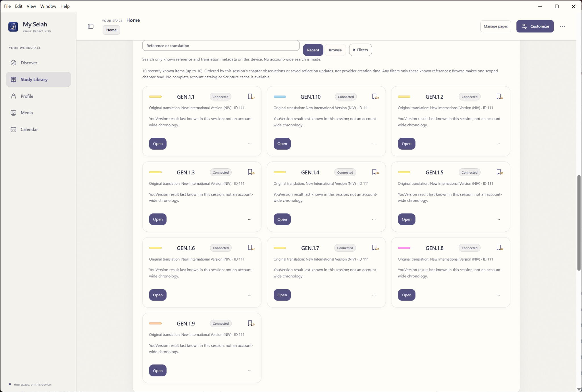Click bookmark icon on GEN.1.10 card

click(375, 97)
